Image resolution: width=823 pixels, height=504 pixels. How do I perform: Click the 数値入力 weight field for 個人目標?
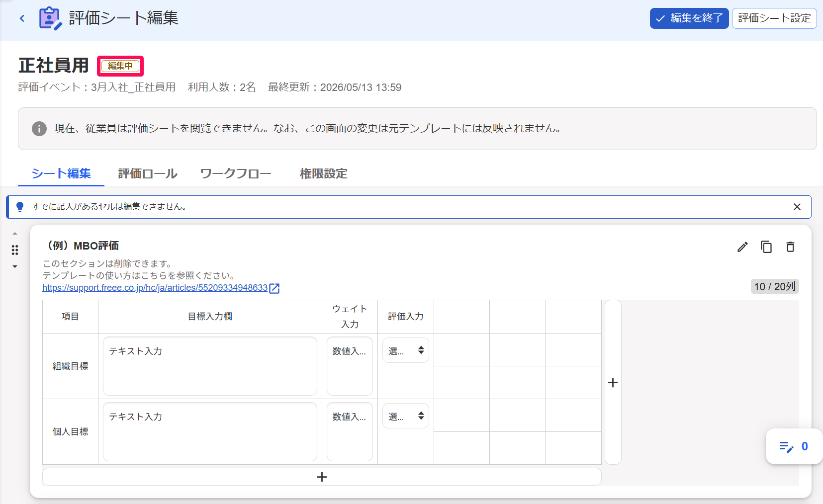pos(350,432)
